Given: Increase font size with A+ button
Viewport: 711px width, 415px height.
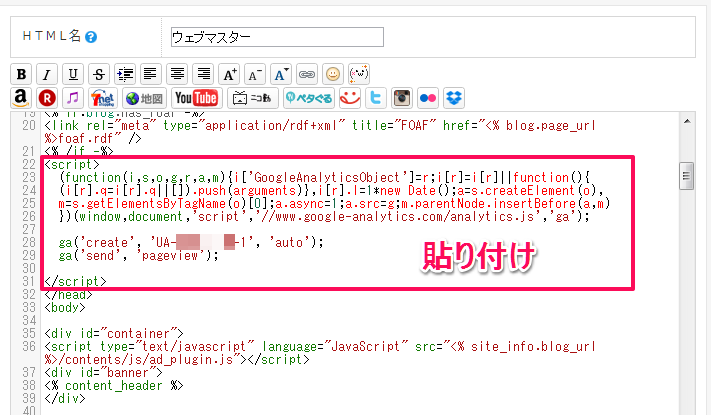Looking at the screenshot, I should pos(229,73).
